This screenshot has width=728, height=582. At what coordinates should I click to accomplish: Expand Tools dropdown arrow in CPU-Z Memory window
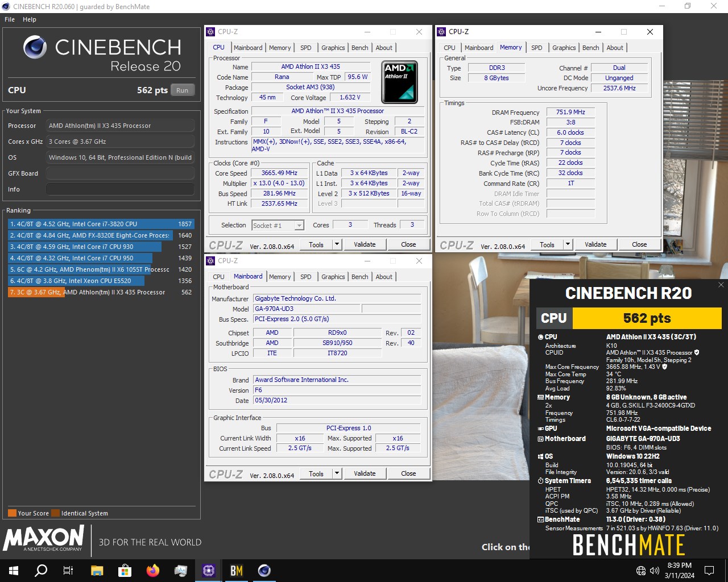568,244
